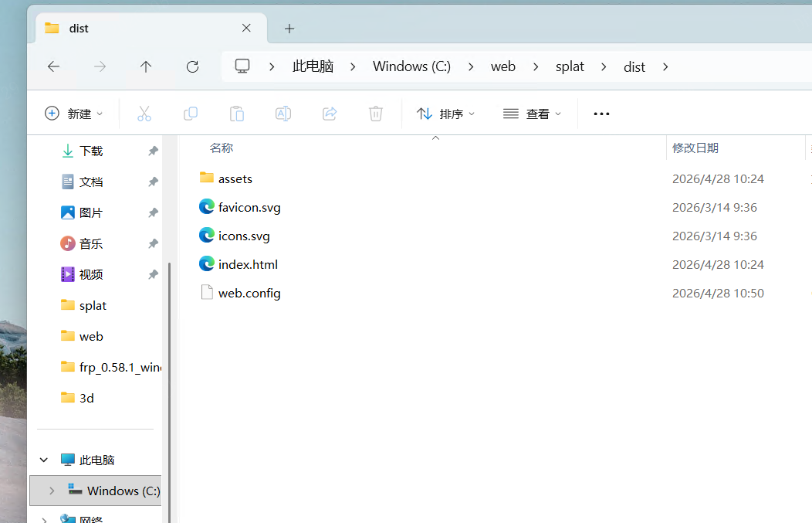This screenshot has width=812, height=523.
Task: Sort by 修改日期 column header
Action: (695, 148)
